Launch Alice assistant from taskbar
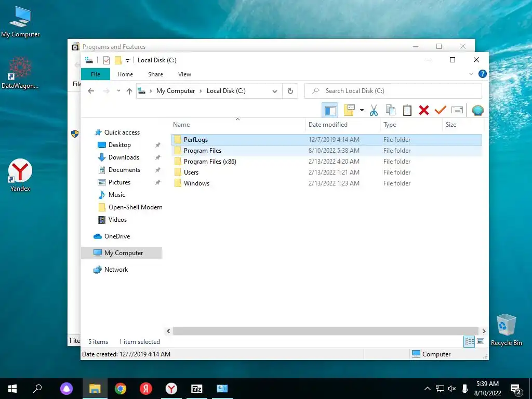The image size is (532, 399). click(66, 389)
